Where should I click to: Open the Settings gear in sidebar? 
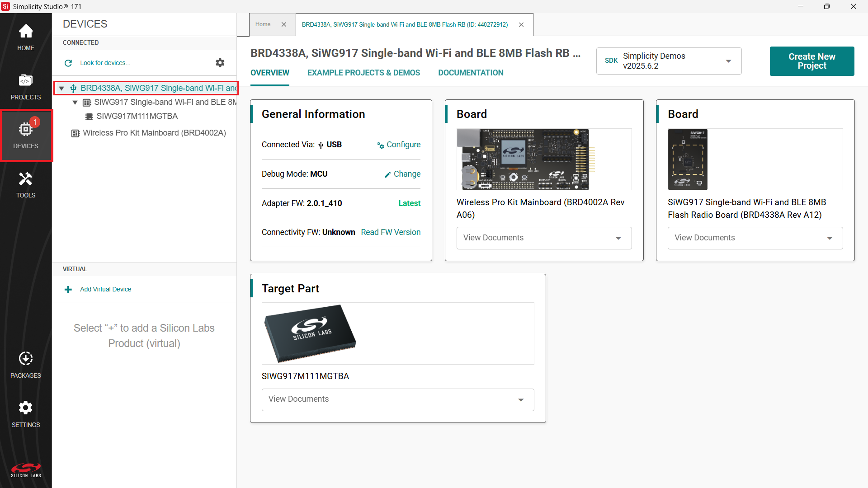(26, 414)
